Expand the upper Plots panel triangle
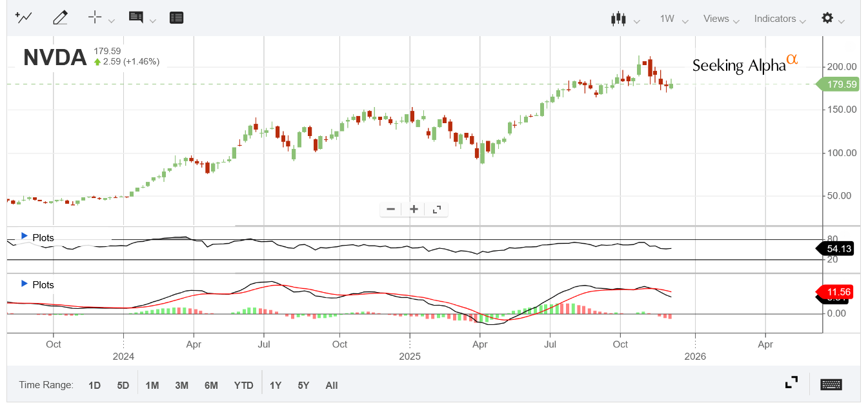The image size is (868, 403). [25, 237]
